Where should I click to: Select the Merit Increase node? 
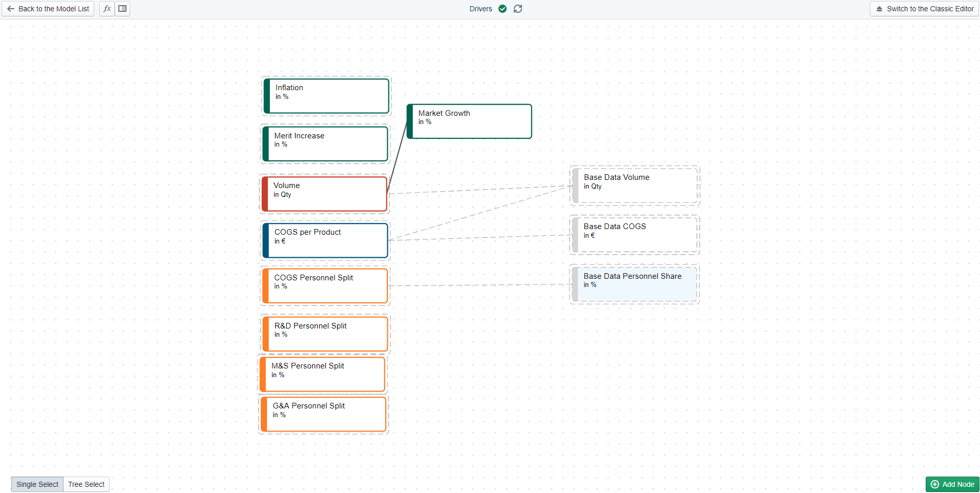(325, 144)
